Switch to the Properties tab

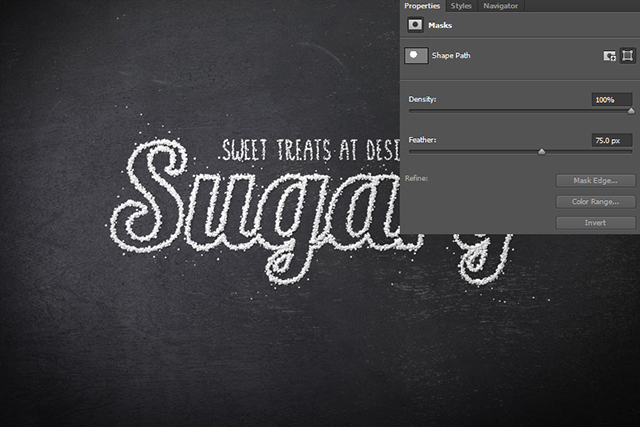pos(422,6)
